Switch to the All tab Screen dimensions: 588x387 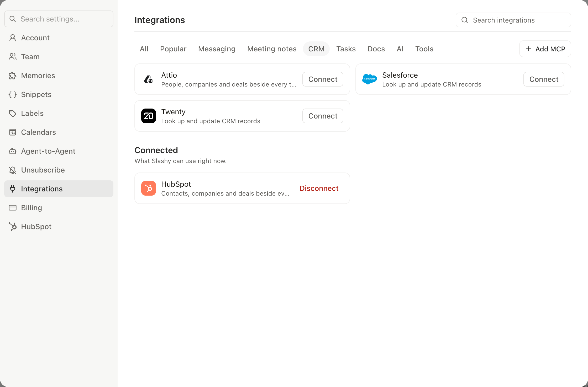144,49
